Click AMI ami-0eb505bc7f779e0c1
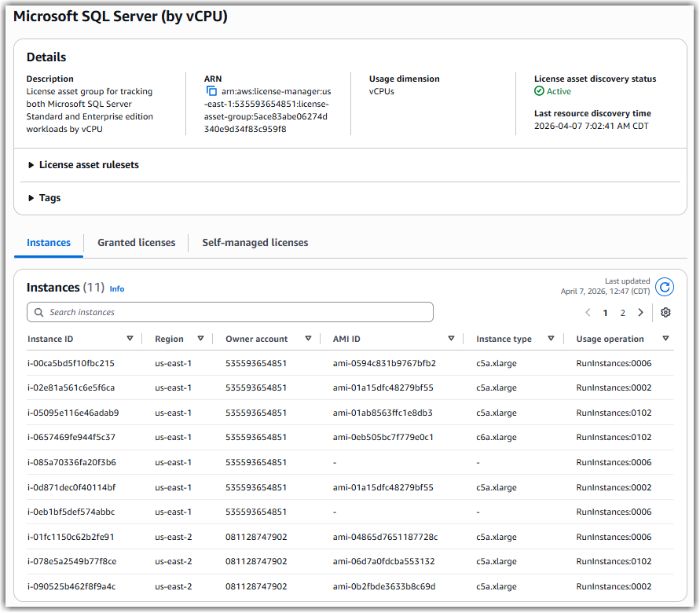Screen dimensions: 700x613 point(383,437)
